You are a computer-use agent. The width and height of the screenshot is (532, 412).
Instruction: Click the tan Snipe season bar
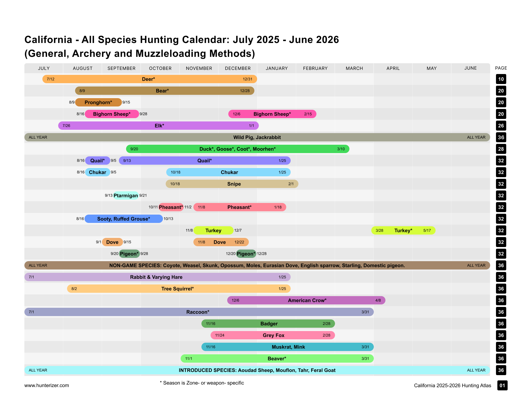tap(232, 184)
